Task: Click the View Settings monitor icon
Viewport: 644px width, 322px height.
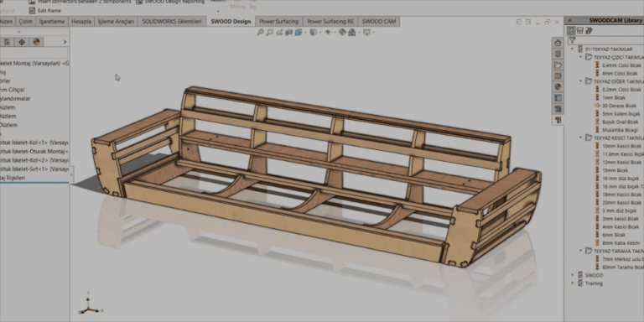Action: [x=366, y=32]
